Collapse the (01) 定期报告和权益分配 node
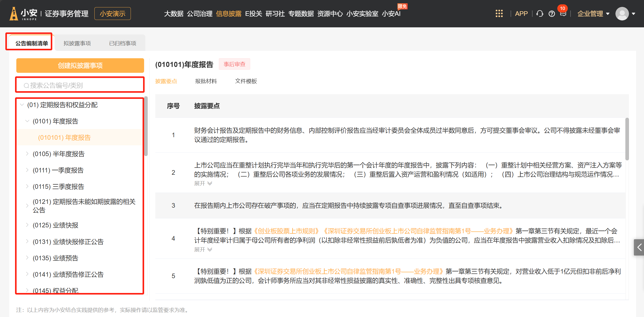Viewport: 644px width, 317px height. click(x=22, y=105)
